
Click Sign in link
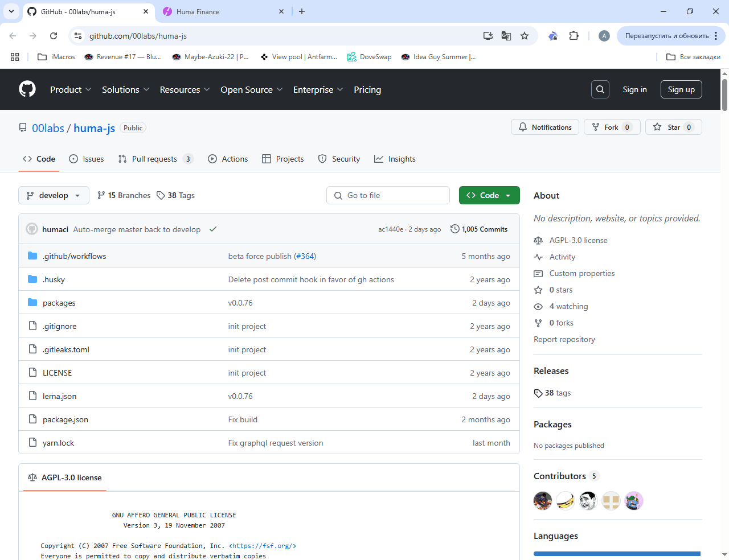point(634,89)
